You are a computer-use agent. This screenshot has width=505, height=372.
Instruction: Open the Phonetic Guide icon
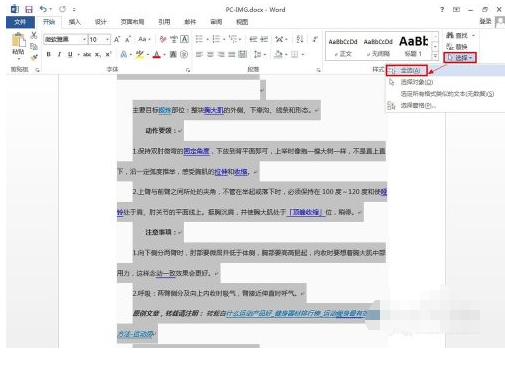[x=174, y=39]
